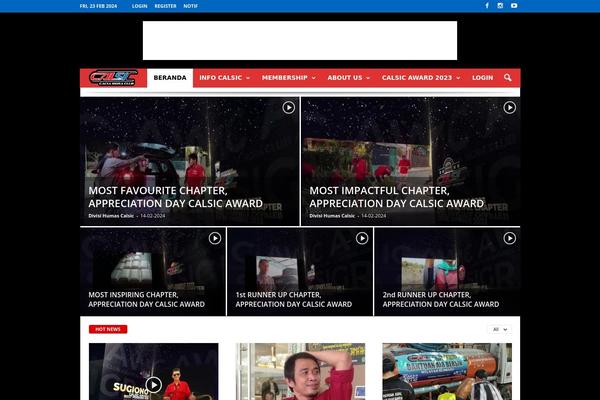The height and width of the screenshot is (400, 600).
Task: Open the YouTube icon in top bar
Action: (514, 6)
